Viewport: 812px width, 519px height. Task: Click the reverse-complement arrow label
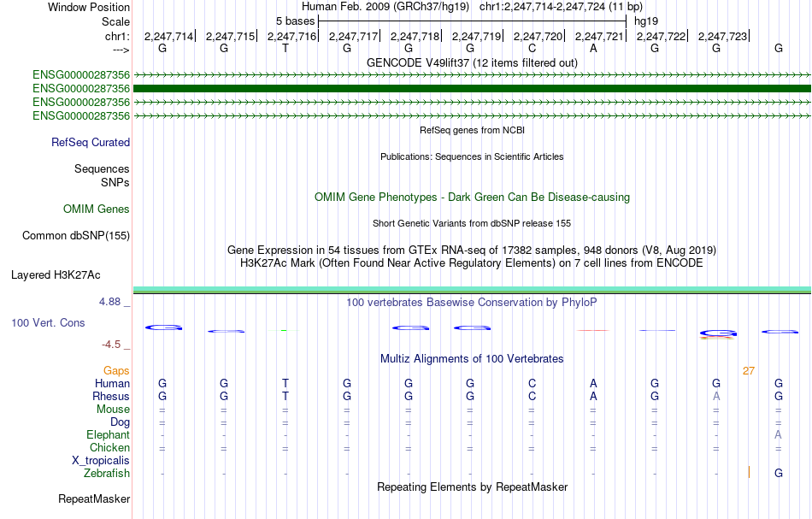click(x=121, y=50)
